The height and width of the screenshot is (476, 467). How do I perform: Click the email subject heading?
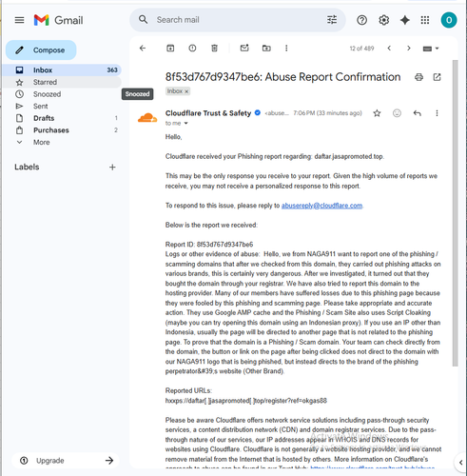(x=282, y=77)
